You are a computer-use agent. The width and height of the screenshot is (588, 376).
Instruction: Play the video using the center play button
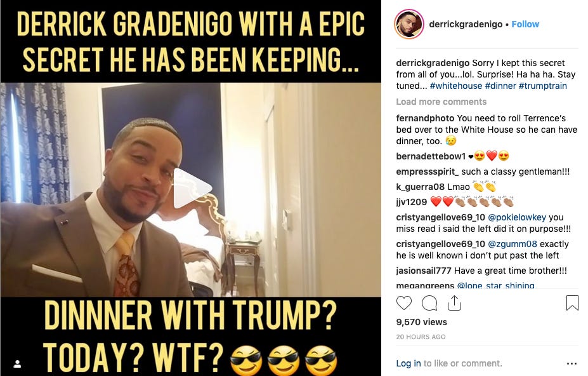[x=192, y=189]
